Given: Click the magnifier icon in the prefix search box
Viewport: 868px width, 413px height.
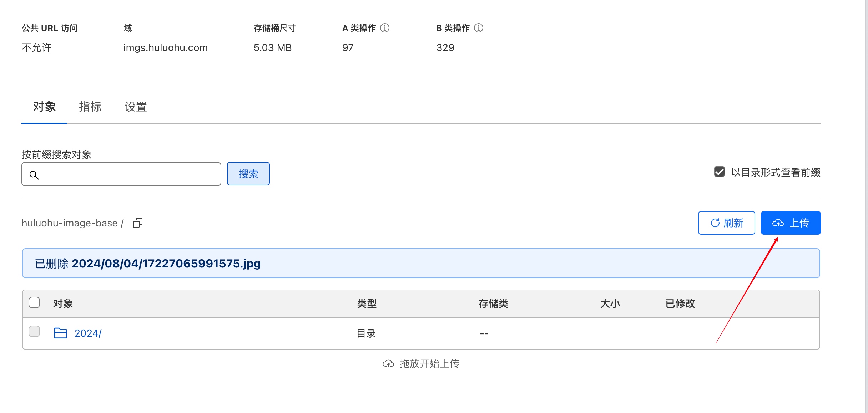Looking at the screenshot, I should click(34, 175).
